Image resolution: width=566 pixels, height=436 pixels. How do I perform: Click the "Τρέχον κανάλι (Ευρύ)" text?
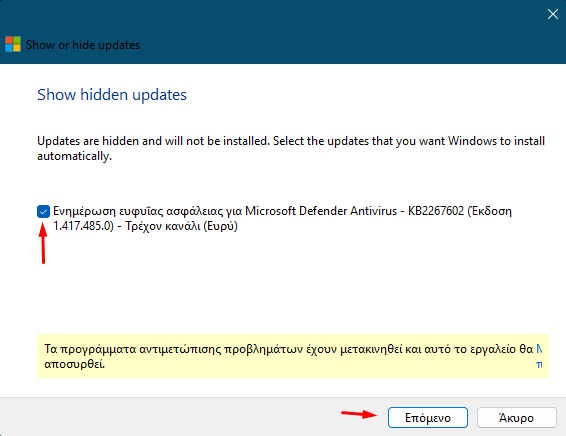[181, 226]
